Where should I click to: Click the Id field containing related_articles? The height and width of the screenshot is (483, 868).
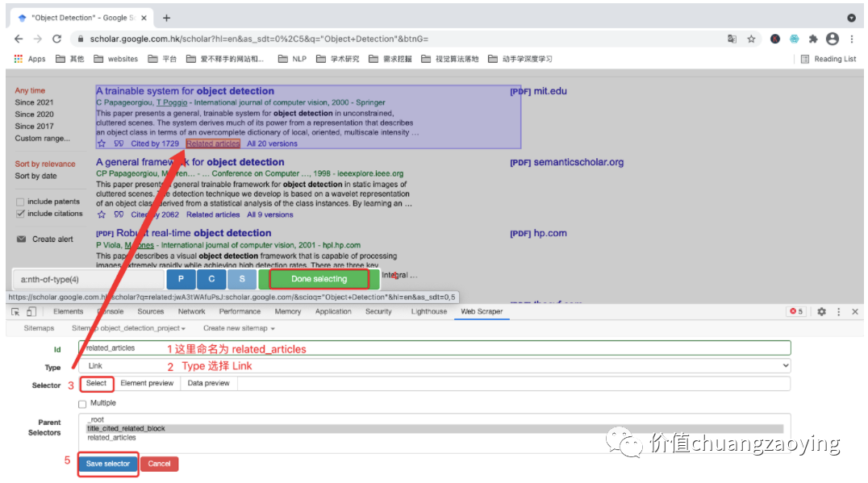(435, 348)
